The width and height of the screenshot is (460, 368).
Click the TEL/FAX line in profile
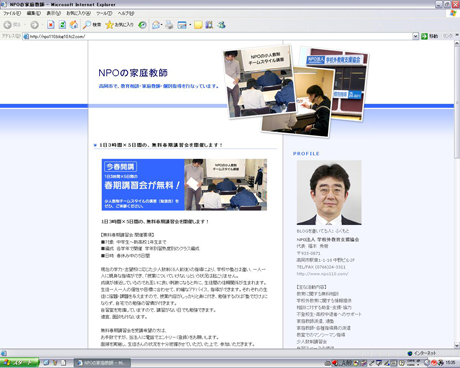[321, 267]
